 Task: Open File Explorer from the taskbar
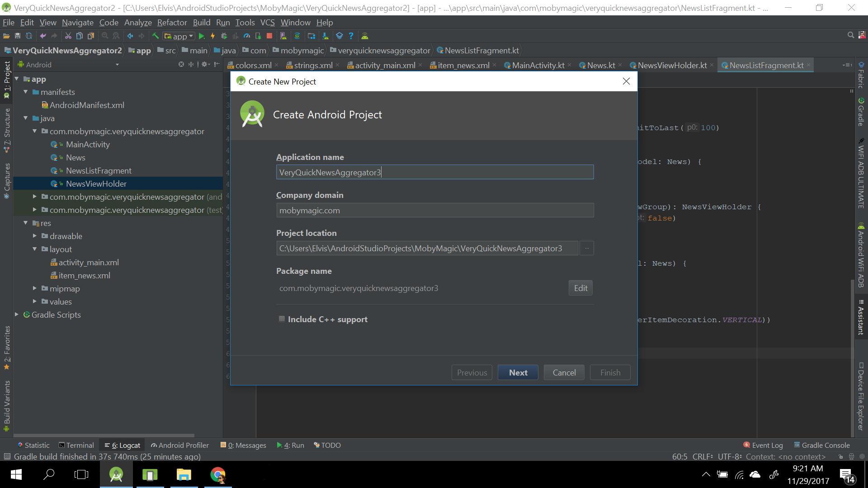184,474
